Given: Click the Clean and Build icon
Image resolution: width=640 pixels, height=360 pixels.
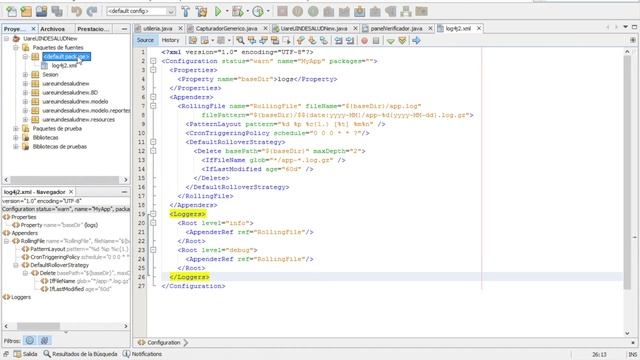Looking at the screenshot, I should click(201, 11).
